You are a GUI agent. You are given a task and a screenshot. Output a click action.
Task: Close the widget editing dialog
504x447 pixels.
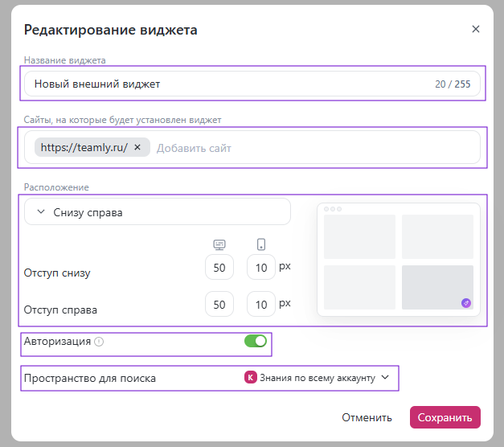pyautogui.click(x=475, y=30)
